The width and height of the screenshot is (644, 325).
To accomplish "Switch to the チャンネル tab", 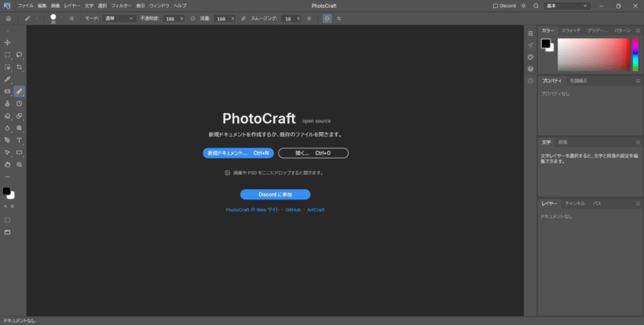I will point(575,203).
